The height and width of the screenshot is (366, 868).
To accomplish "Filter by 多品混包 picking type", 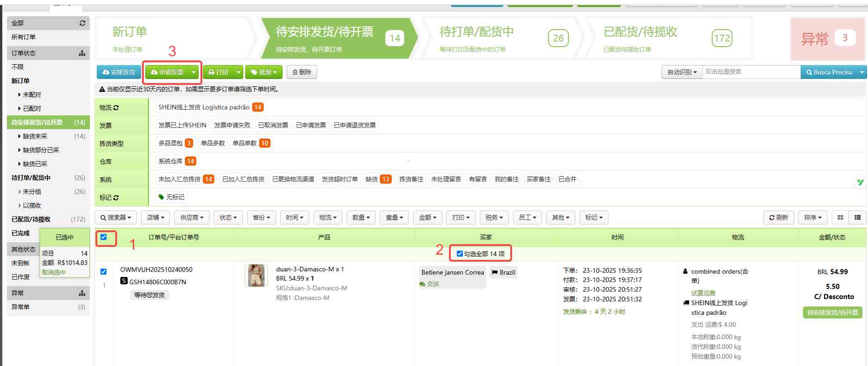I will 175,143.
